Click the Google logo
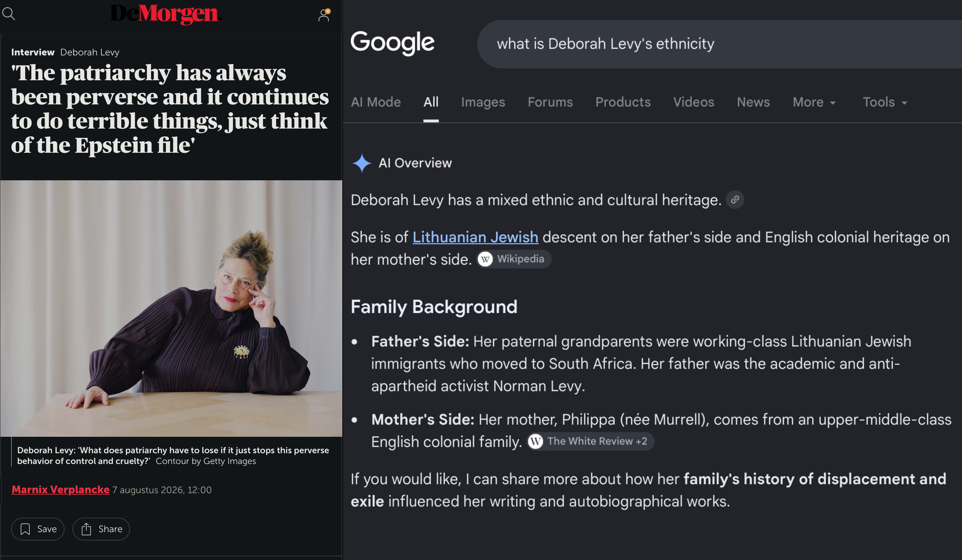Viewport: 962px width, 560px height. tap(392, 43)
